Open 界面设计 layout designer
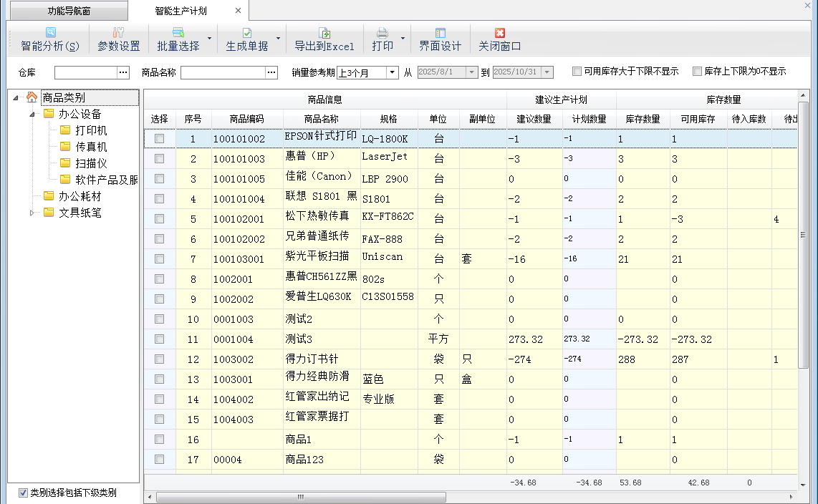Screen dimensions: 818x504 pos(440,33)
